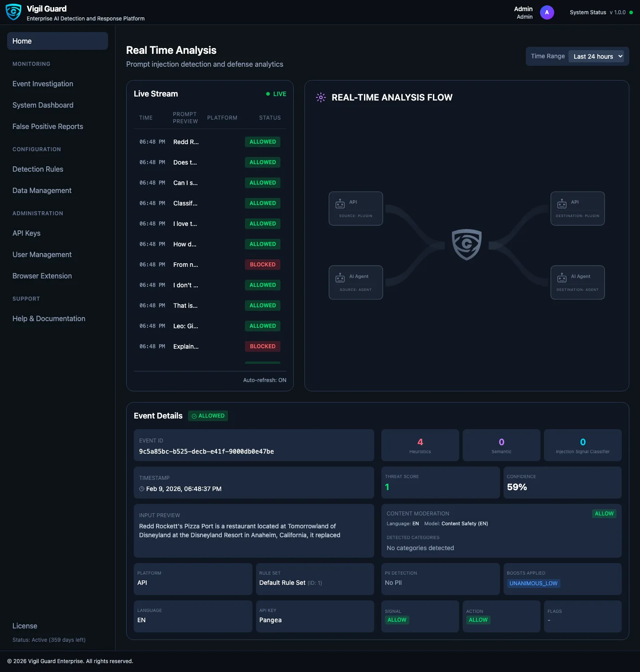Screen dimensions: 640x672
Task: Click the Content Moderation ALLOW badge
Action: [604, 514]
